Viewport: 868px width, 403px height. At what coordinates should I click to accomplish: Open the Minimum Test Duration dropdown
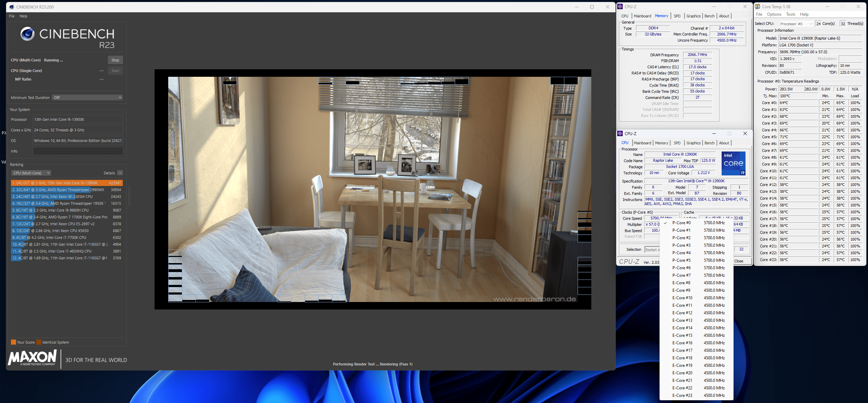pos(88,98)
